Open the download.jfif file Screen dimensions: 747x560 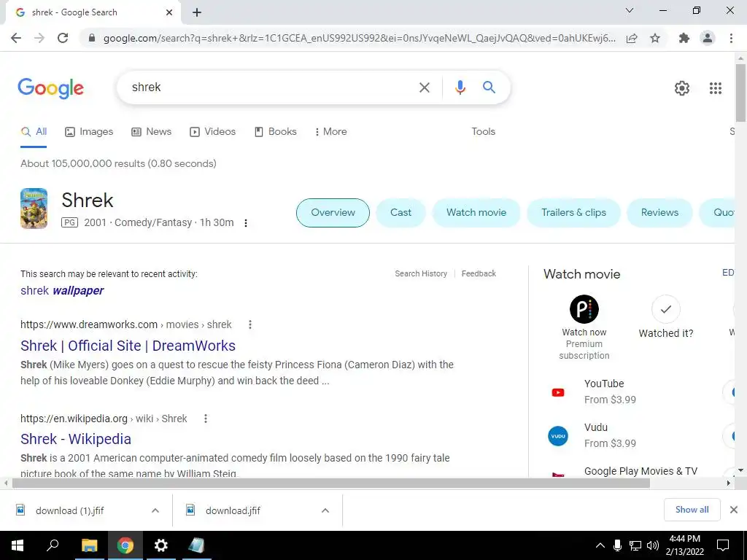[x=233, y=510]
